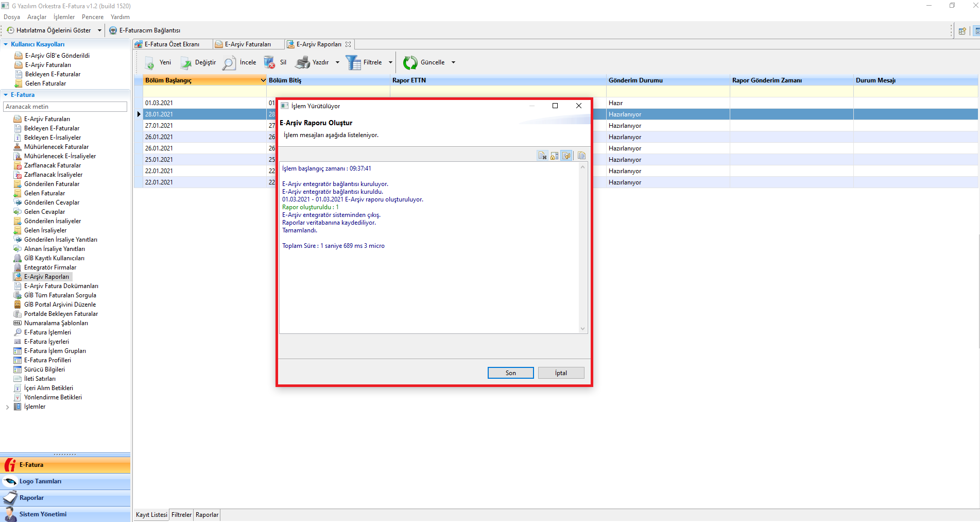Open the Yazdır dropdown arrow
This screenshot has width=980, height=522.
pos(338,63)
